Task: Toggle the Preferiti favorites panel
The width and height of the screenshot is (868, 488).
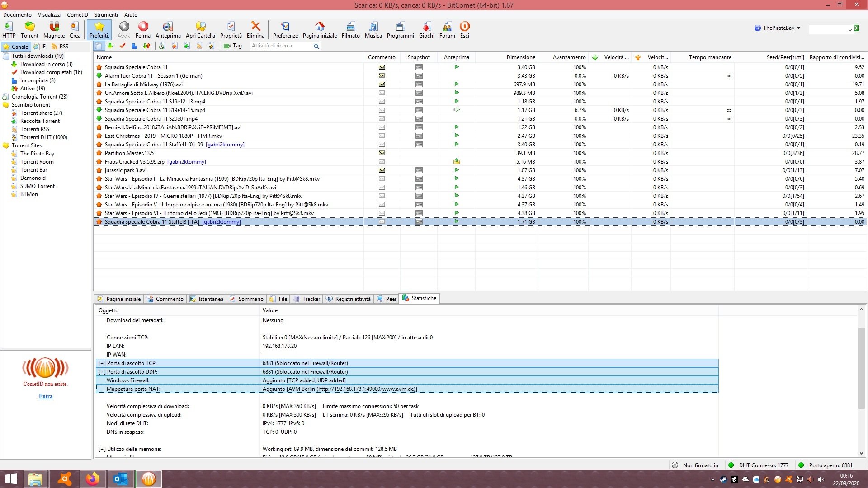Action: 99,29
